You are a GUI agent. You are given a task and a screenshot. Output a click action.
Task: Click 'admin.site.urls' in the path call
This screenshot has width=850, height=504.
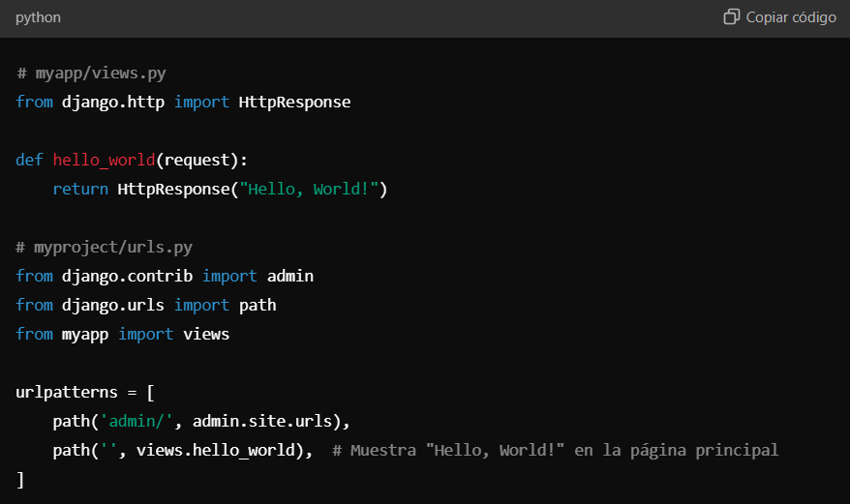point(261,421)
